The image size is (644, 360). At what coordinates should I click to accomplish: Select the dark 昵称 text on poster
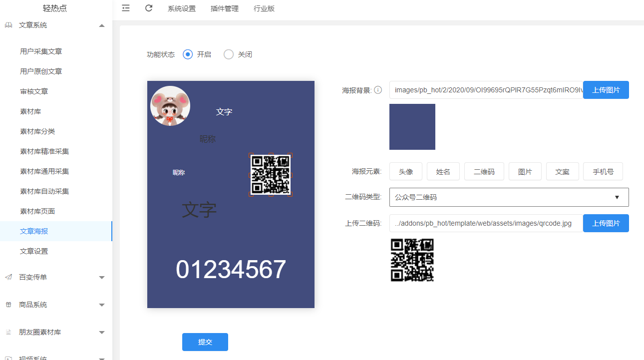208,139
